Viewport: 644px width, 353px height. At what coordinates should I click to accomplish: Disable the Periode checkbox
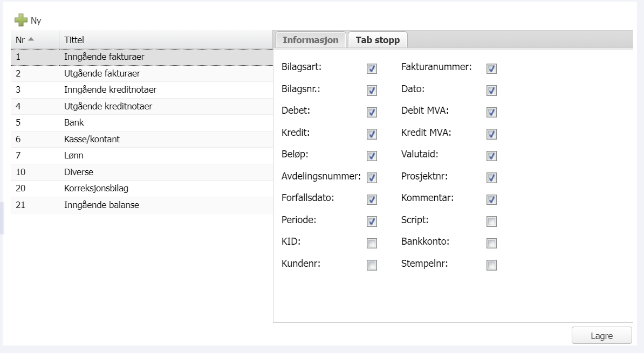[x=372, y=222]
